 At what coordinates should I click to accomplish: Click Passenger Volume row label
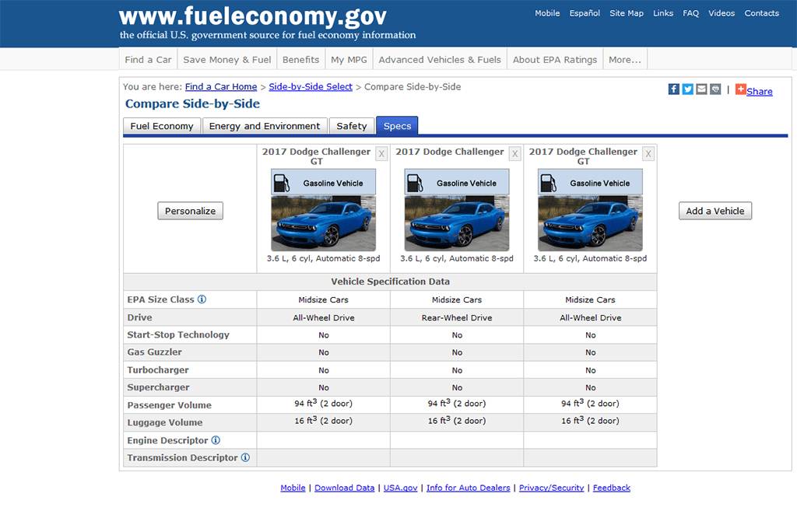169,405
